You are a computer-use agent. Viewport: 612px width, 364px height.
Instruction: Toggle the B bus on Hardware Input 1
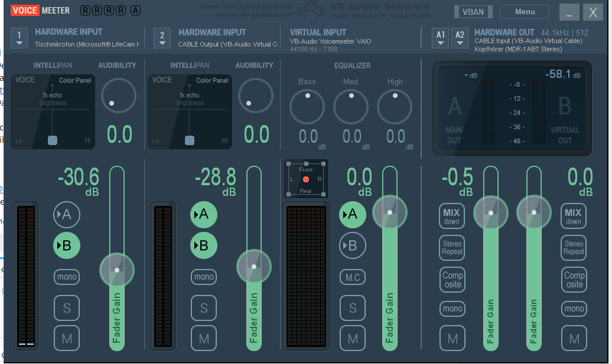(x=67, y=245)
